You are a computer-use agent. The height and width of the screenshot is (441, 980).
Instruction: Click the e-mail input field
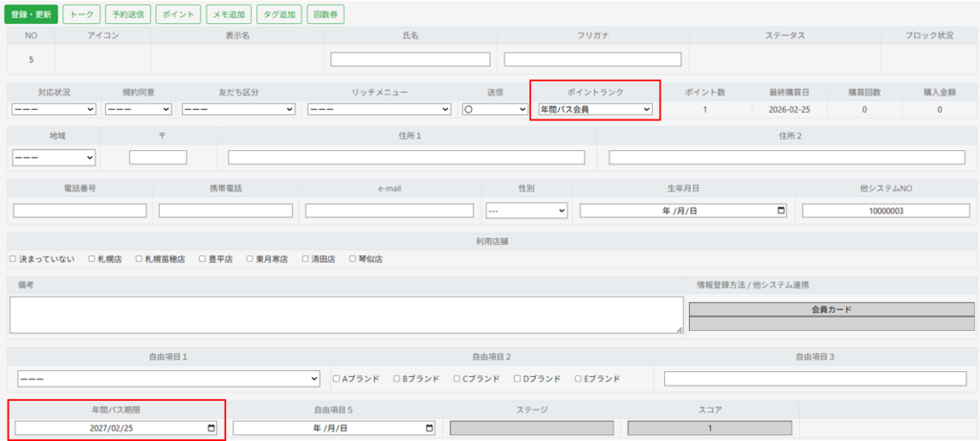(x=390, y=210)
